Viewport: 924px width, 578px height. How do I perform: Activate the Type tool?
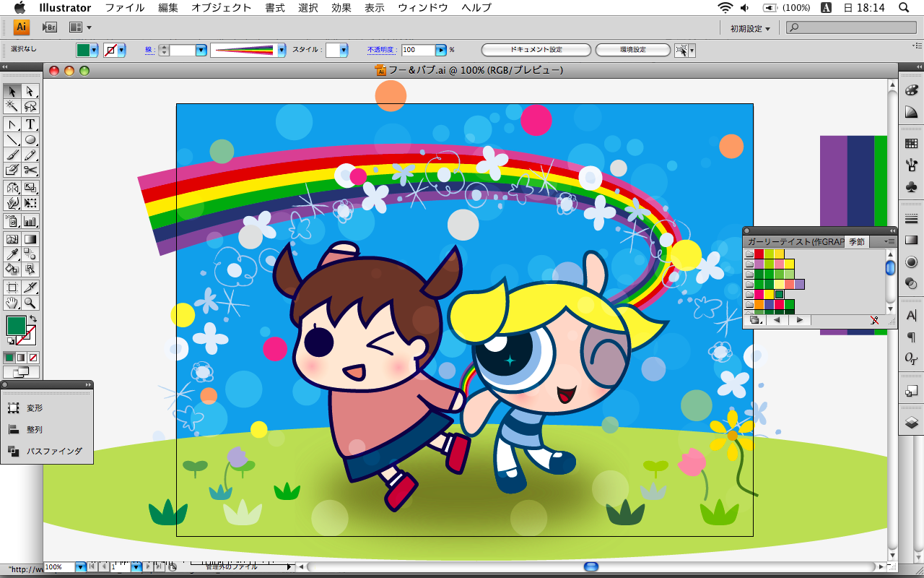[x=30, y=125]
